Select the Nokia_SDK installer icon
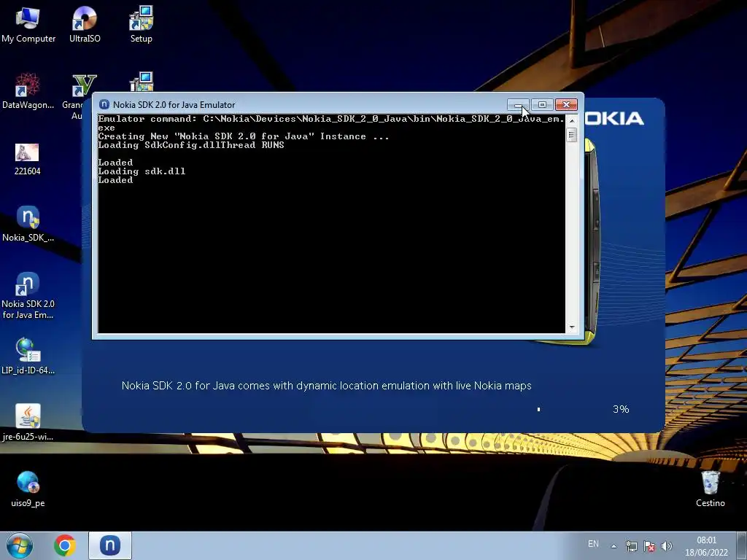Image resolution: width=747 pixels, height=560 pixels. [28, 224]
